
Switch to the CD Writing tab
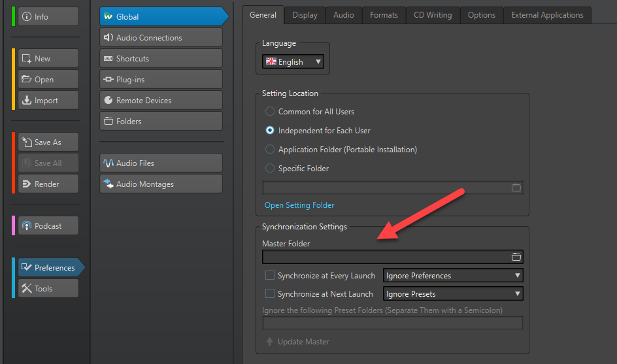point(433,15)
